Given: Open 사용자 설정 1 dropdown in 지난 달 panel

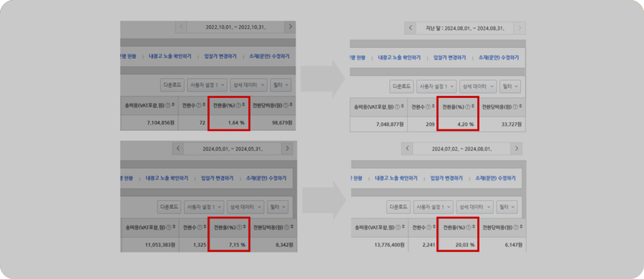Looking at the screenshot, I should [436, 87].
